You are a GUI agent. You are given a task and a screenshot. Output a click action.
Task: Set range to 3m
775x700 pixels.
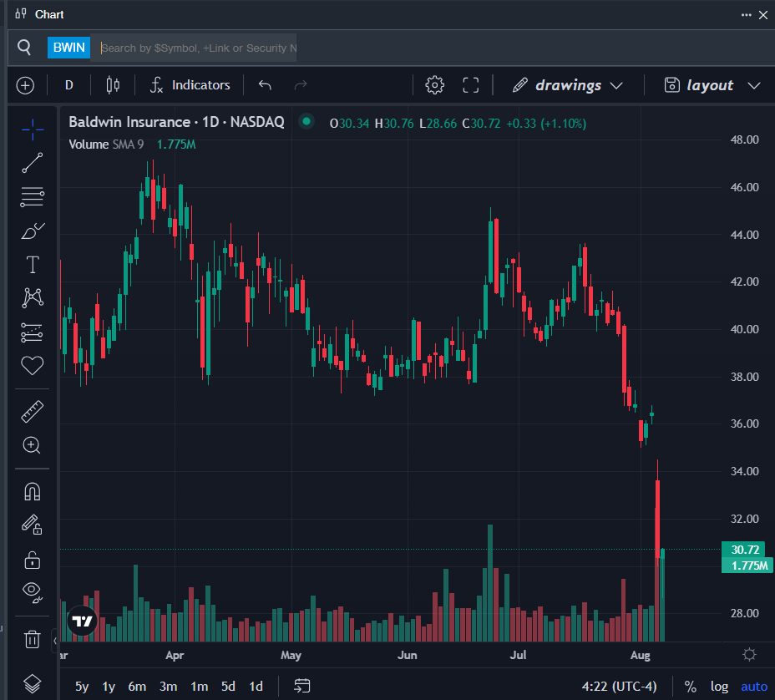click(x=168, y=686)
